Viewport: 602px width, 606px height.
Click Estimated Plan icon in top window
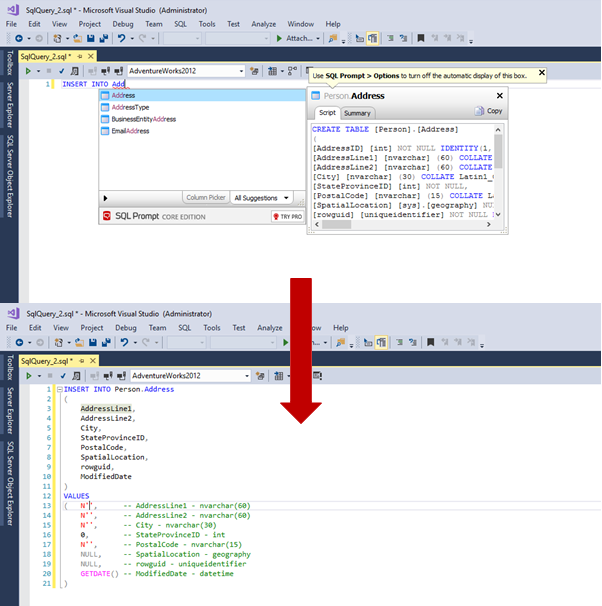pos(75,71)
